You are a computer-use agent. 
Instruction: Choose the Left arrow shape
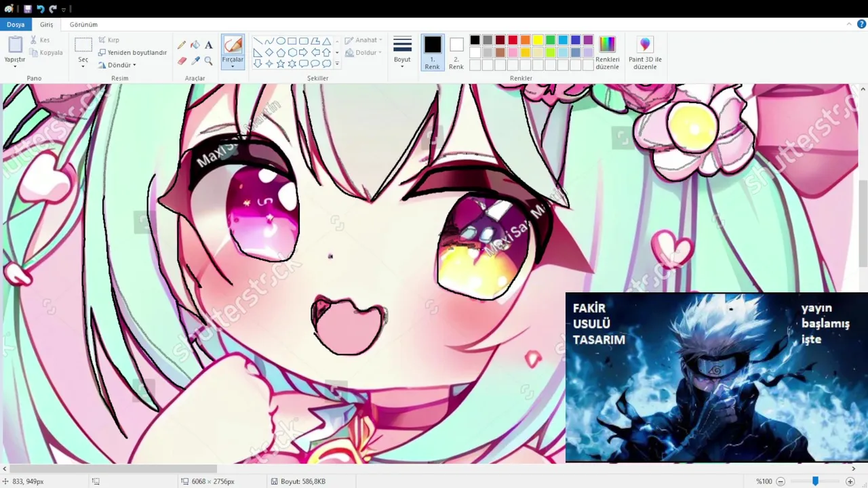pos(315,52)
